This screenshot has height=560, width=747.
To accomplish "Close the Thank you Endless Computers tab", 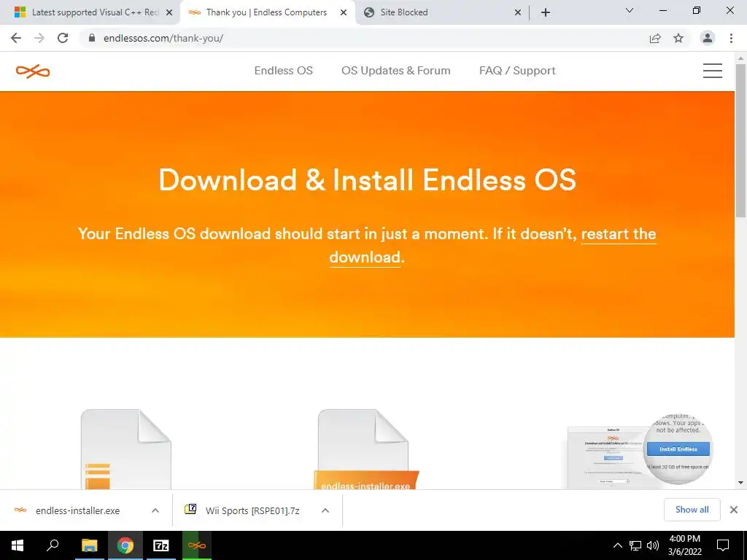I will [x=344, y=12].
